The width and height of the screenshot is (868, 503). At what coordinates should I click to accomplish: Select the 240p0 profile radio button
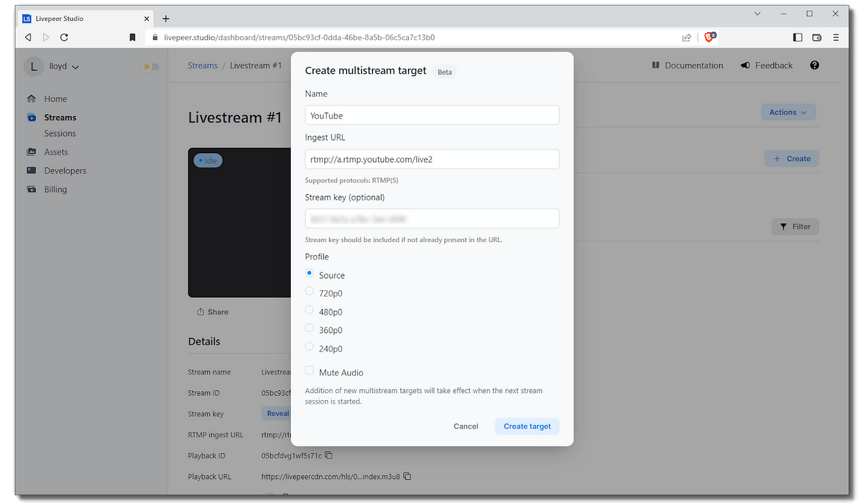[x=309, y=346]
